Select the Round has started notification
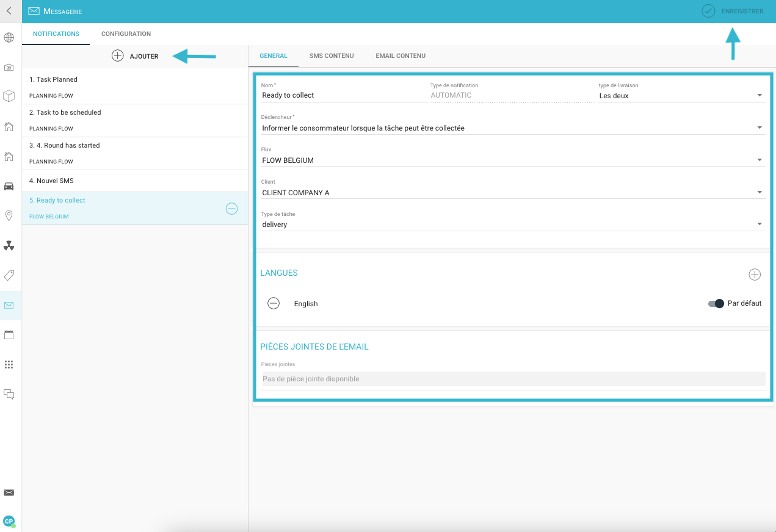This screenshot has width=776, height=532. pos(135,153)
